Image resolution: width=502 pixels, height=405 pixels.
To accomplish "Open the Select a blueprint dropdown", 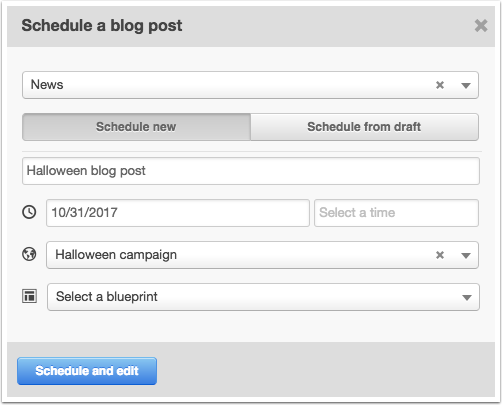I will tap(263, 297).
